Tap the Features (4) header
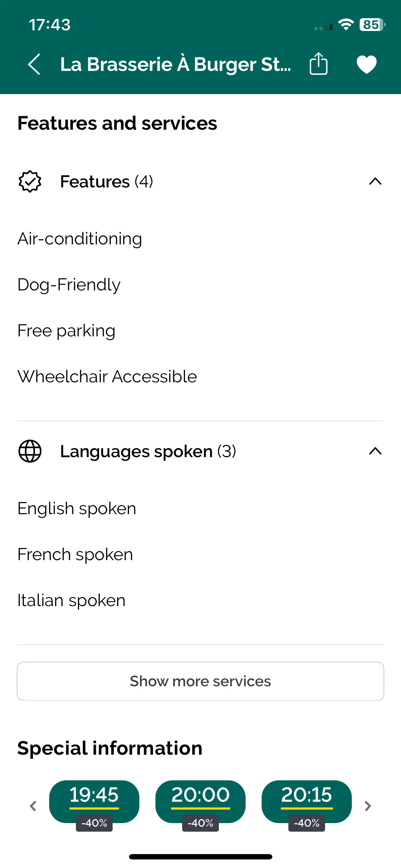This screenshot has width=401, height=868. 107,182
